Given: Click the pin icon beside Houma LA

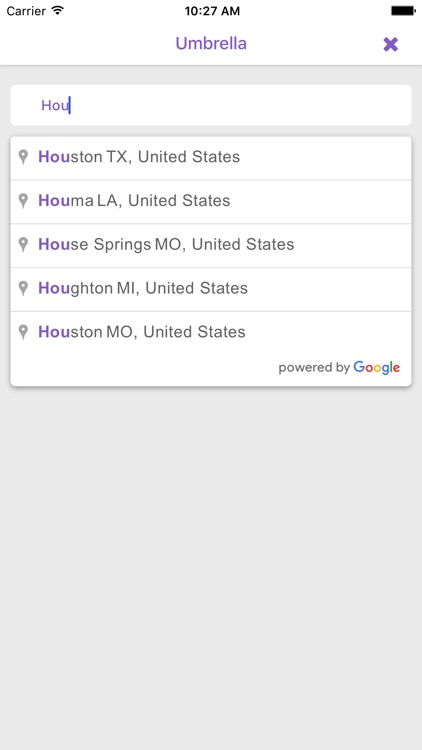Looking at the screenshot, I should [x=23, y=201].
